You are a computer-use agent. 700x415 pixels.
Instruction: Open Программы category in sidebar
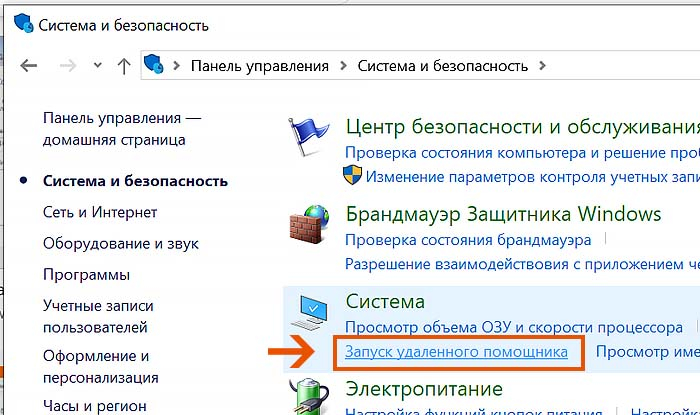point(86,275)
